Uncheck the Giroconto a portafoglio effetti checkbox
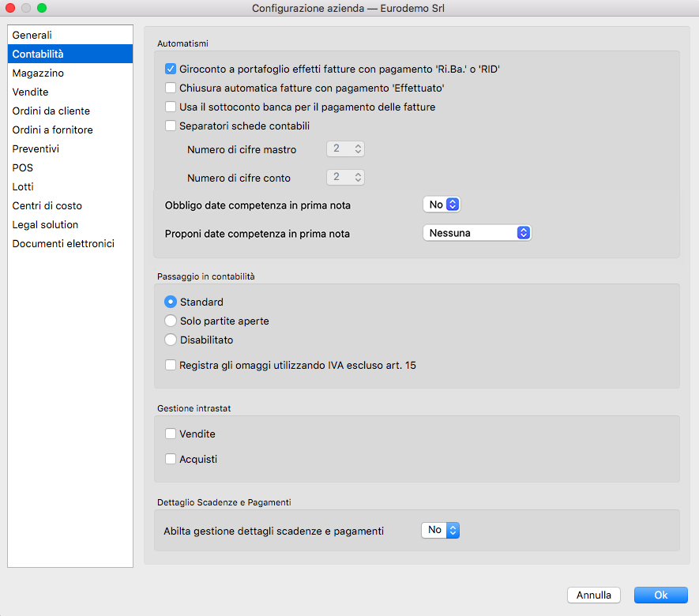The width and height of the screenshot is (699, 616). (x=171, y=69)
